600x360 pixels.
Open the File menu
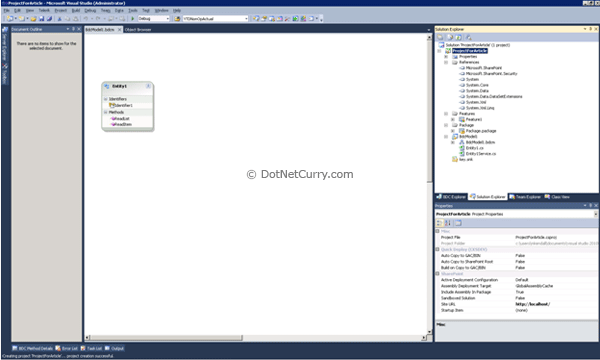click(7, 10)
